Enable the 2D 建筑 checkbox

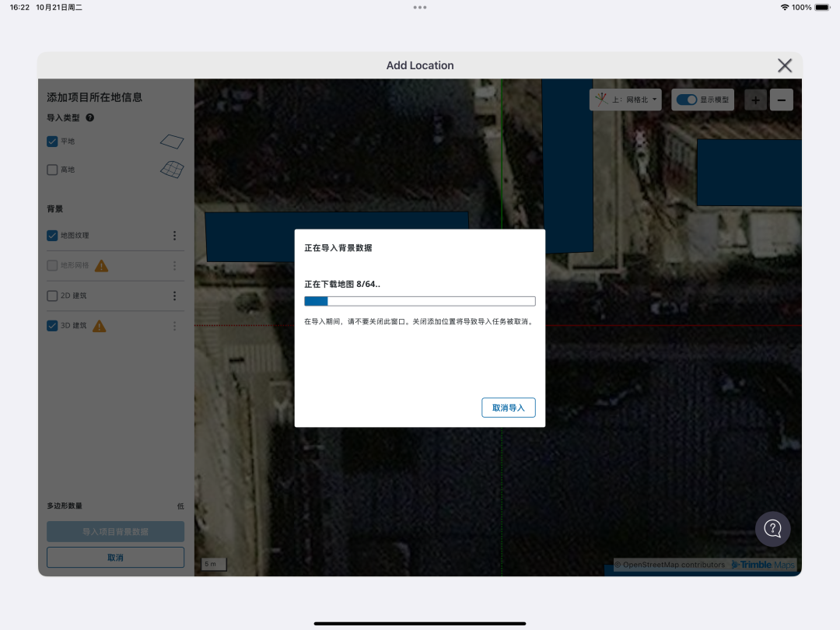(x=53, y=296)
